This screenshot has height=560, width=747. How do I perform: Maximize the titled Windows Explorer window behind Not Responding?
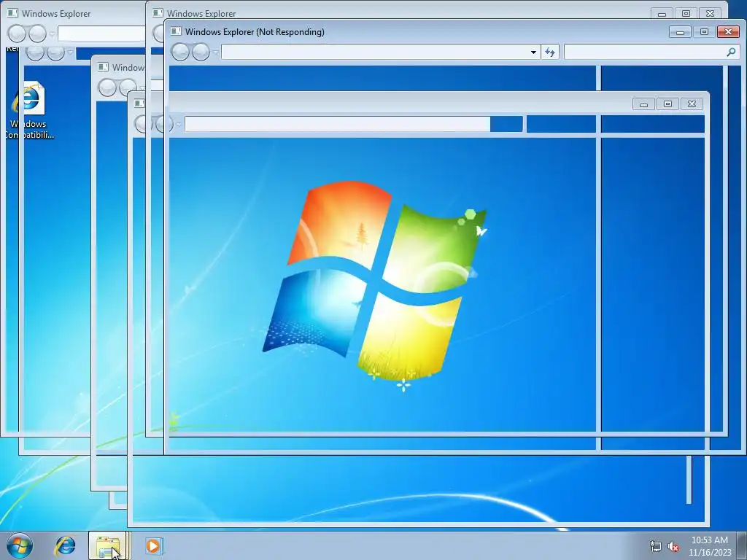tap(686, 14)
